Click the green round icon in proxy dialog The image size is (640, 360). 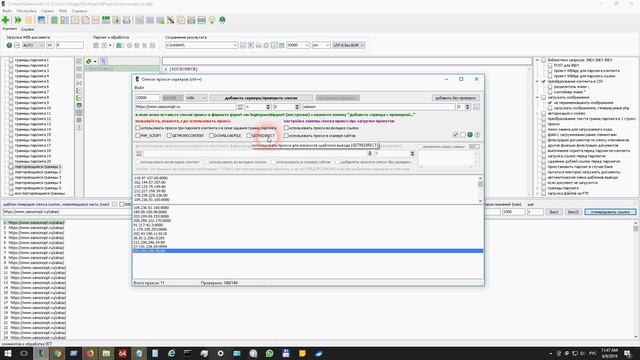(x=470, y=135)
